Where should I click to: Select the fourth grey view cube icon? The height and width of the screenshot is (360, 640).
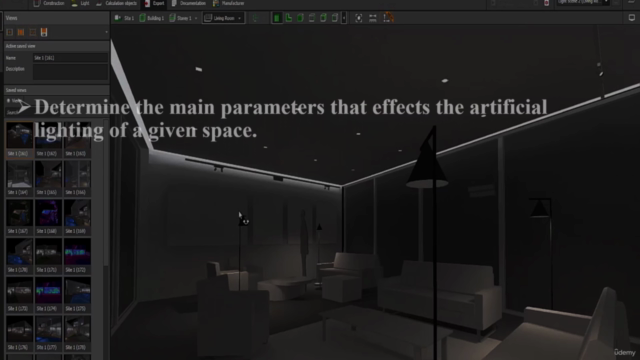pos(312,18)
